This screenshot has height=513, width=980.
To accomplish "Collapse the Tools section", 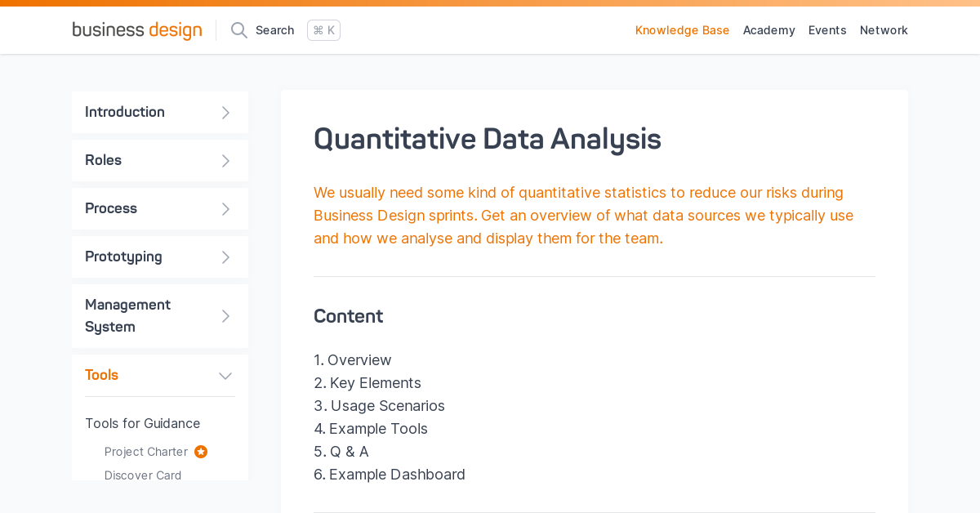I will pos(225,375).
